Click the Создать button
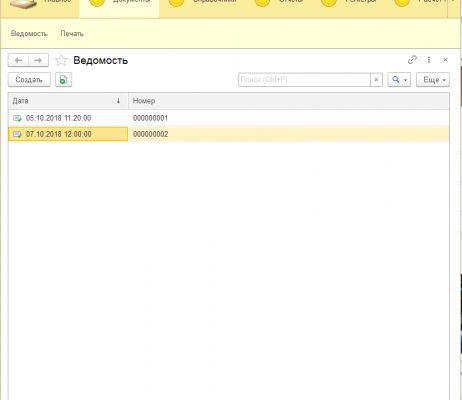Image resolution: width=462 pixels, height=400 pixels. (29, 80)
